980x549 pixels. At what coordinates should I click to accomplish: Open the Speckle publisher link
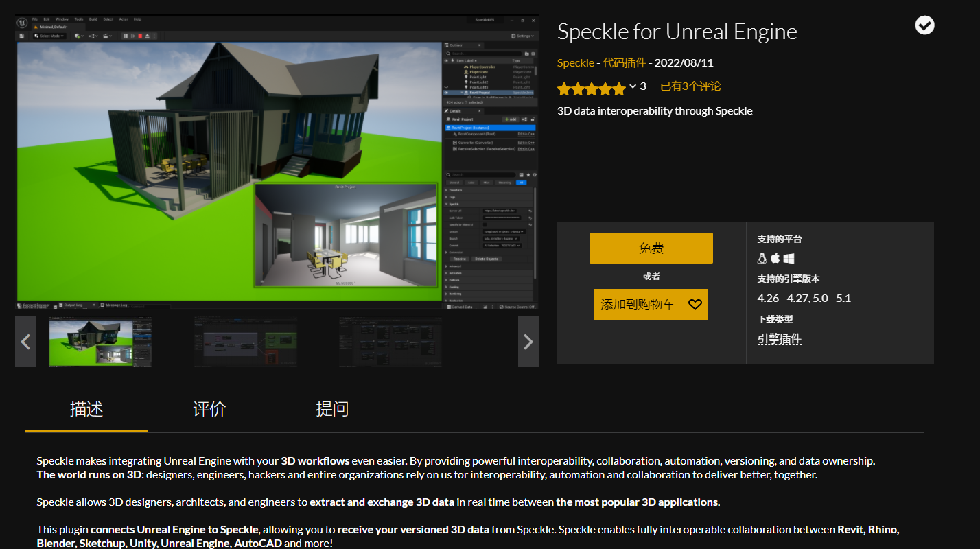pos(576,63)
